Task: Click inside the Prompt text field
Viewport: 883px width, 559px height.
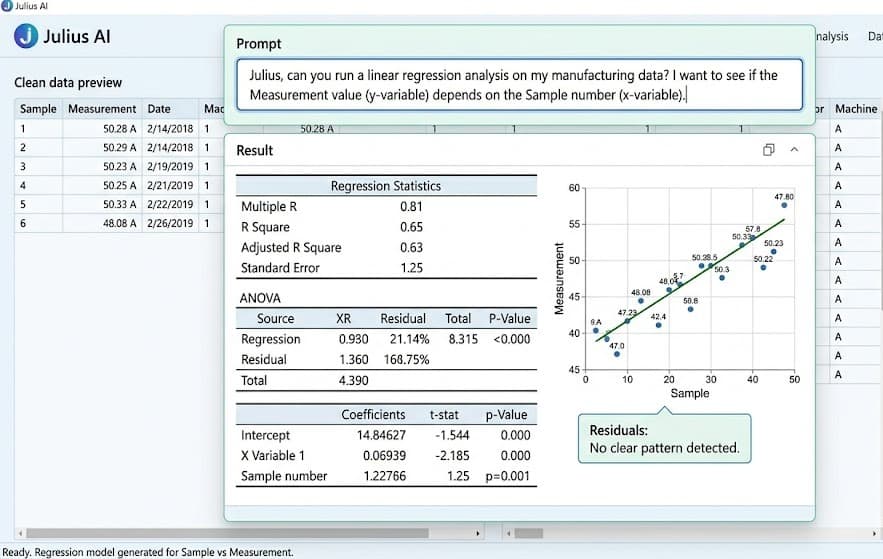Action: pos(519,84)
